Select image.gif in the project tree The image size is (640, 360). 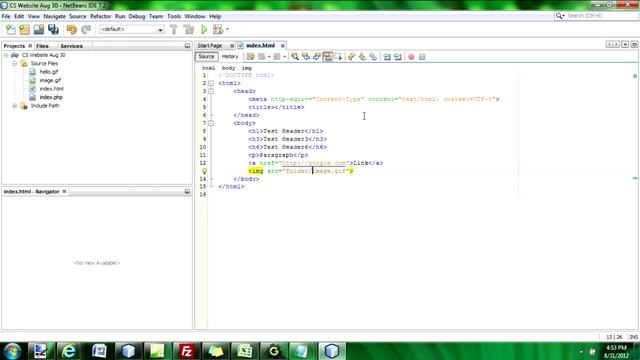tap(50, 80)
